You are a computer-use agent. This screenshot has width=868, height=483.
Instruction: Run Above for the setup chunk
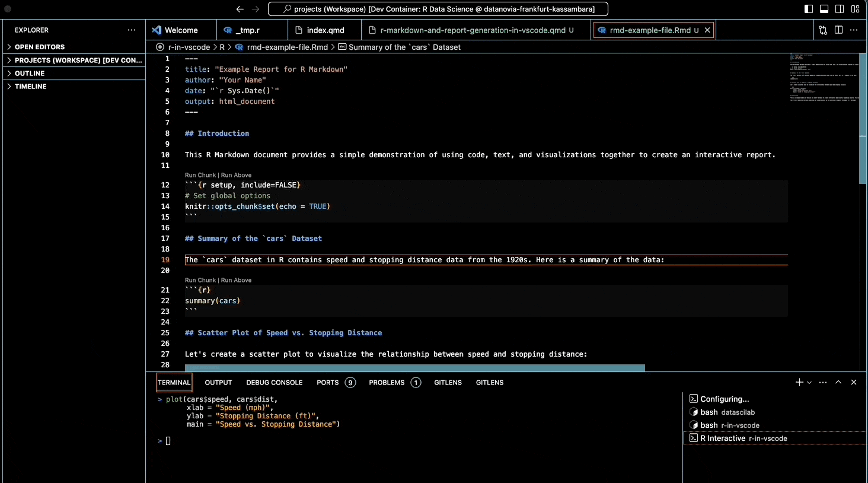(236, 175)
